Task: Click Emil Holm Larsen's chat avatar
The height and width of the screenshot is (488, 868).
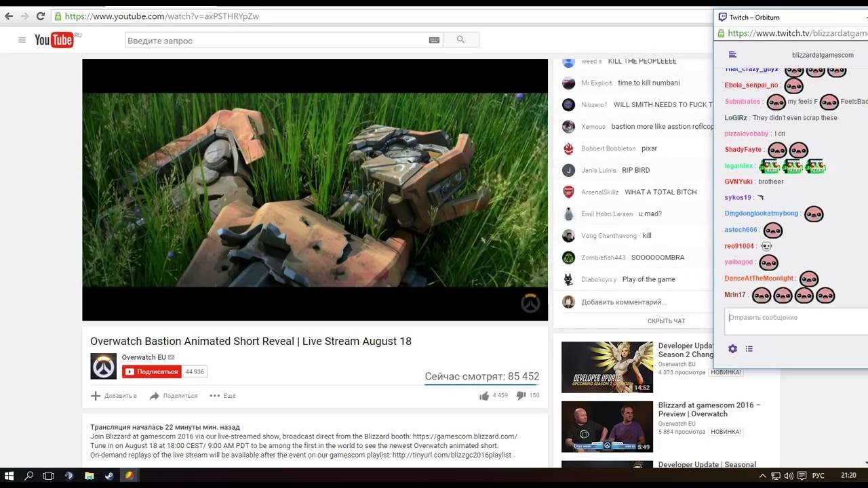Action: tap(568, 213)
